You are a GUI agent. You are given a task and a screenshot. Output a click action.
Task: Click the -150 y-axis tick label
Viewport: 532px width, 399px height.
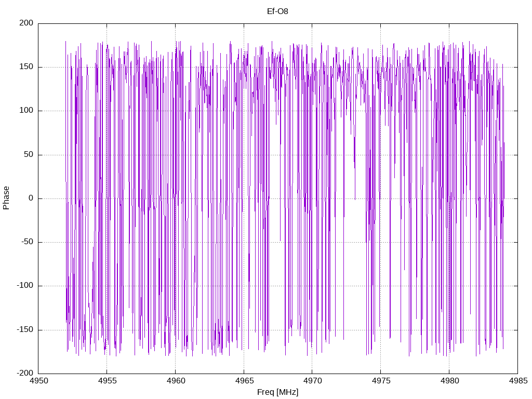coord(25,329)
